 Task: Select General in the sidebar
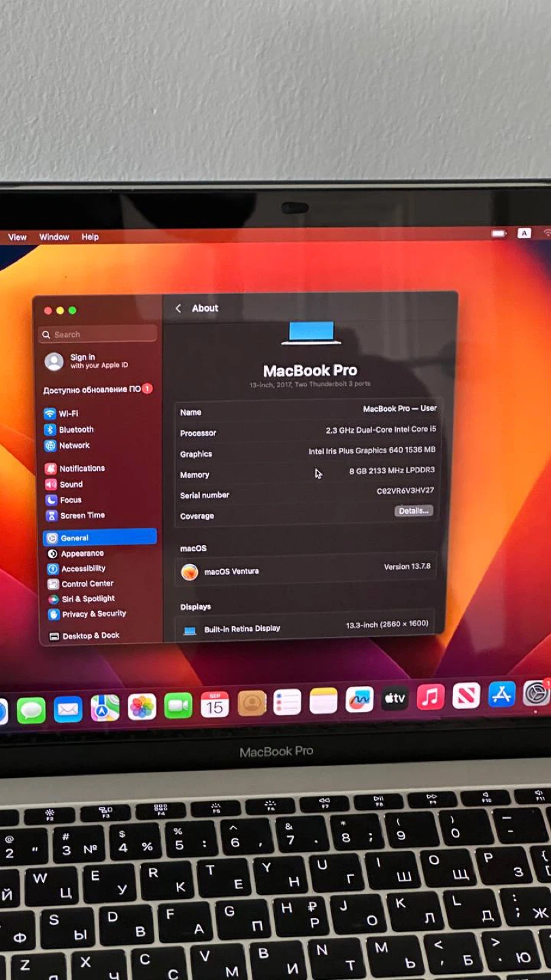pyautogui.click(x=99, y=538)
